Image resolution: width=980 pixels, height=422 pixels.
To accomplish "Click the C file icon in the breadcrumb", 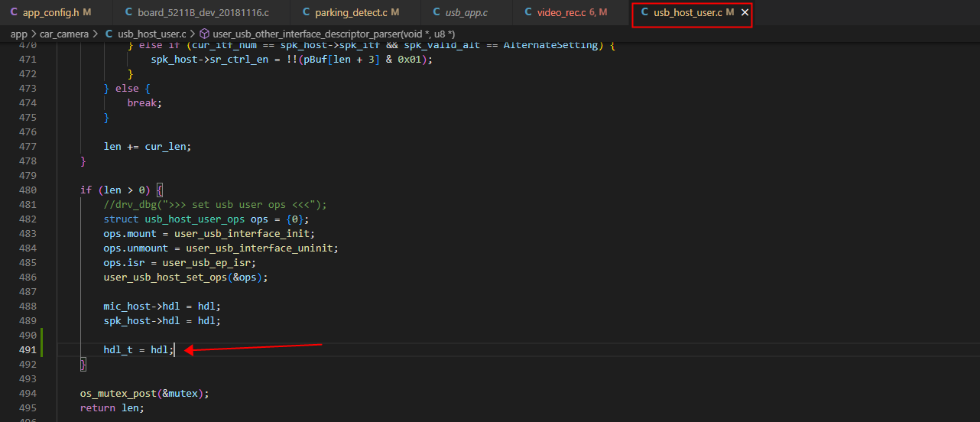I will pos(109,34).
